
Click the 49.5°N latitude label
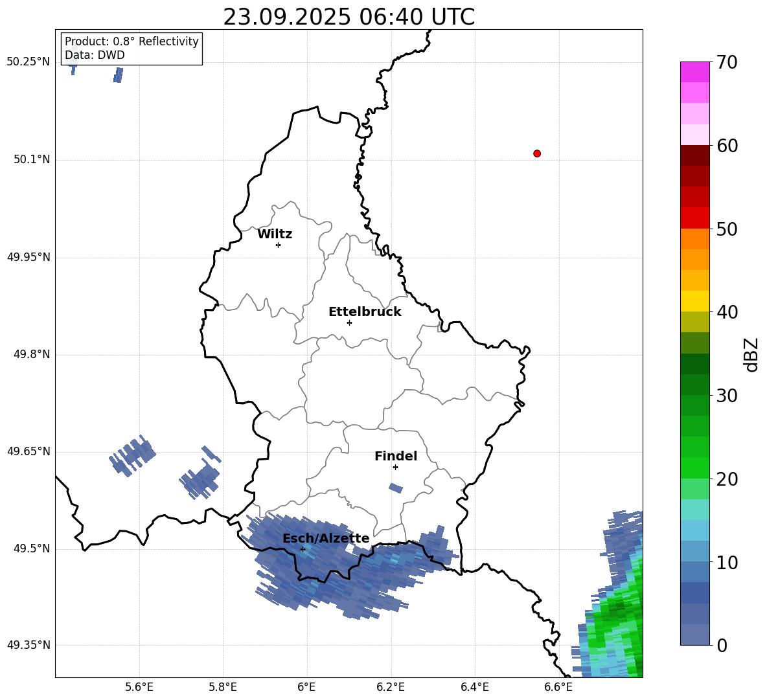32,548
